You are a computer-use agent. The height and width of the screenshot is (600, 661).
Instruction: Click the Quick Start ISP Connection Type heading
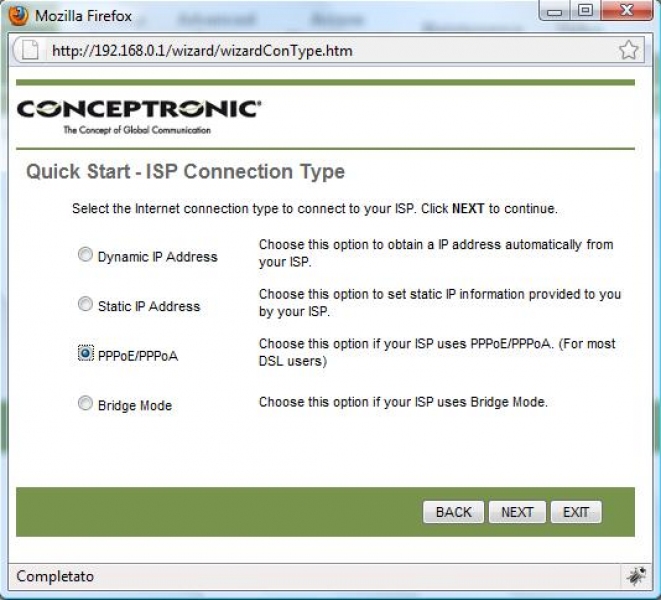(x=185, y=172)
